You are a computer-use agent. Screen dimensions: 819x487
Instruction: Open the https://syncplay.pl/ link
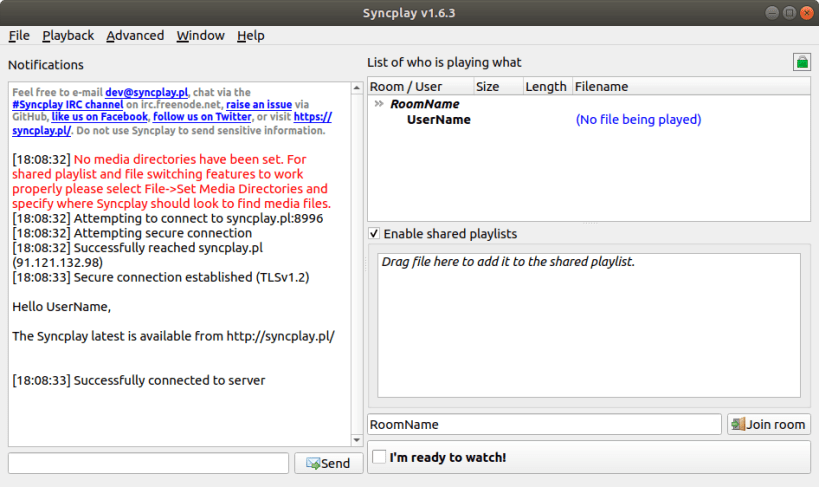[x=312, y=117]
